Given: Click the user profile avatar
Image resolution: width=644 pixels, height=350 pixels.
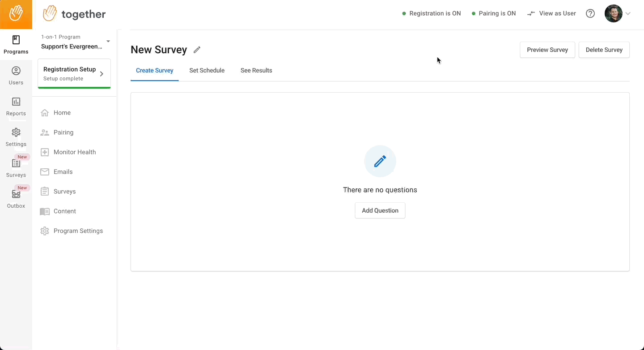Looking at the screenshot, I should click(x=613, y=13).
